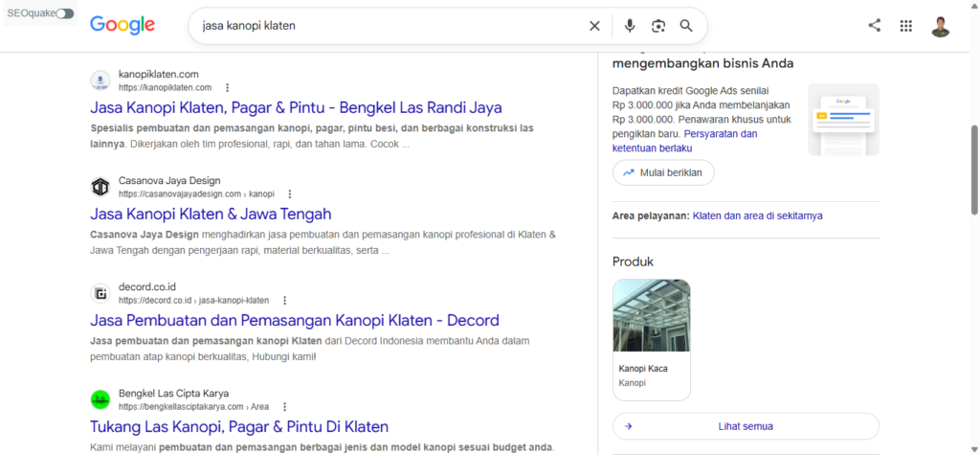Click decord.co.id › jasa-kanopi-klaten breadcrumb
980x455 pixels.
click(193, 301)
